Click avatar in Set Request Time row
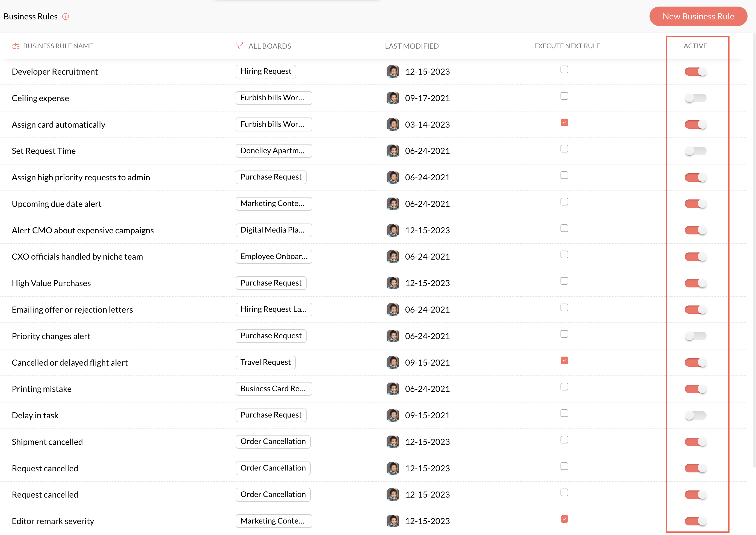The height and width of the screenshot is (535, 756). tap(393, 151)
